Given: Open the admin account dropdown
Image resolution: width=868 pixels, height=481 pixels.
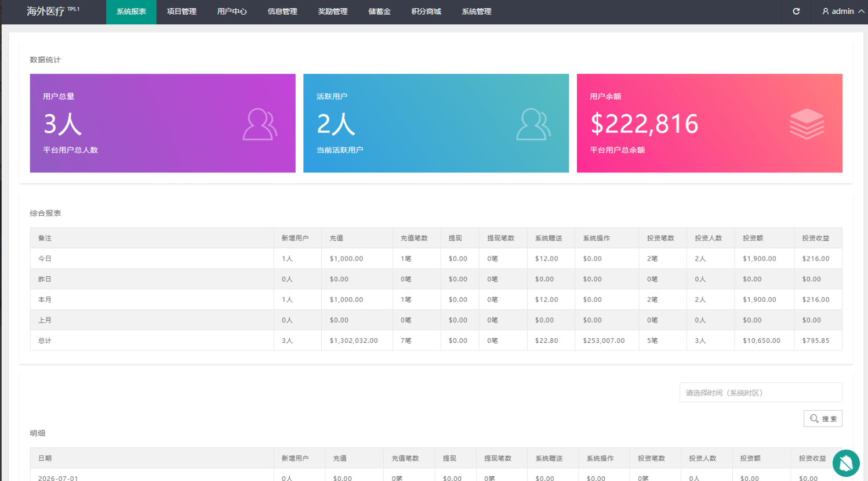Looking at the screenshot, I should (x=843, y=12).
